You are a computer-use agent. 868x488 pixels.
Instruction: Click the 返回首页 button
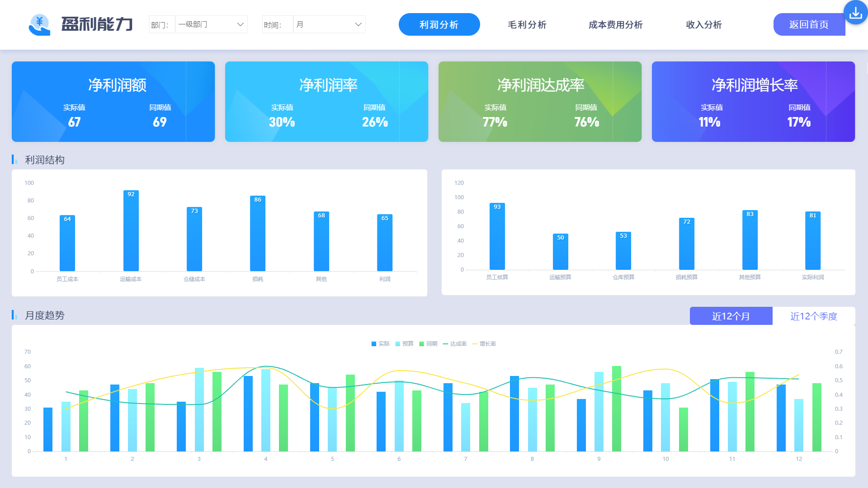pyautogui.click(x=809, y=24)
